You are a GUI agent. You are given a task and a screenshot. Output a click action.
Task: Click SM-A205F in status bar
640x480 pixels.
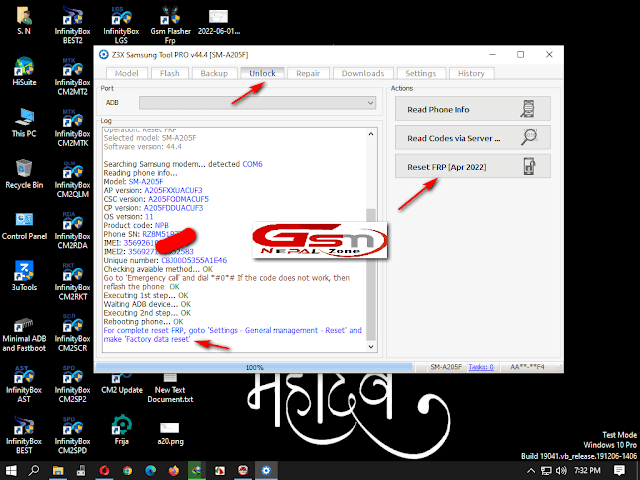446,367
